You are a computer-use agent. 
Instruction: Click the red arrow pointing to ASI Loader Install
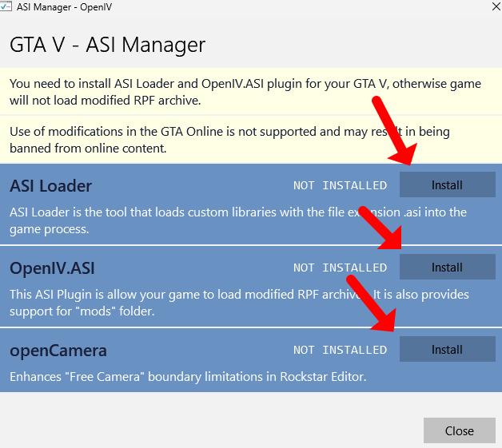pos(393,133)
